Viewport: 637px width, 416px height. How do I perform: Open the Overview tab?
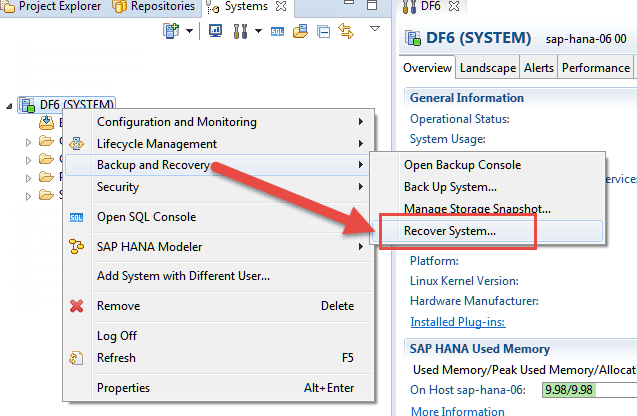(x=427, y=68)
